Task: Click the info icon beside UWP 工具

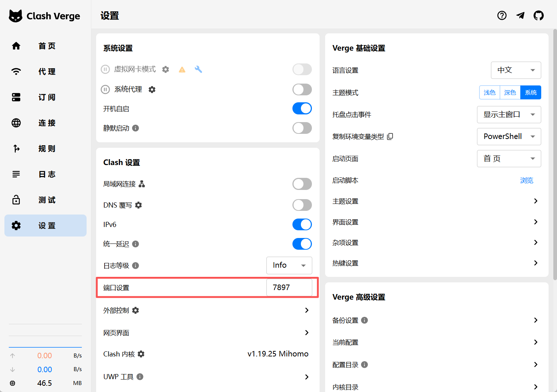Action: click(x=140, y=377)
